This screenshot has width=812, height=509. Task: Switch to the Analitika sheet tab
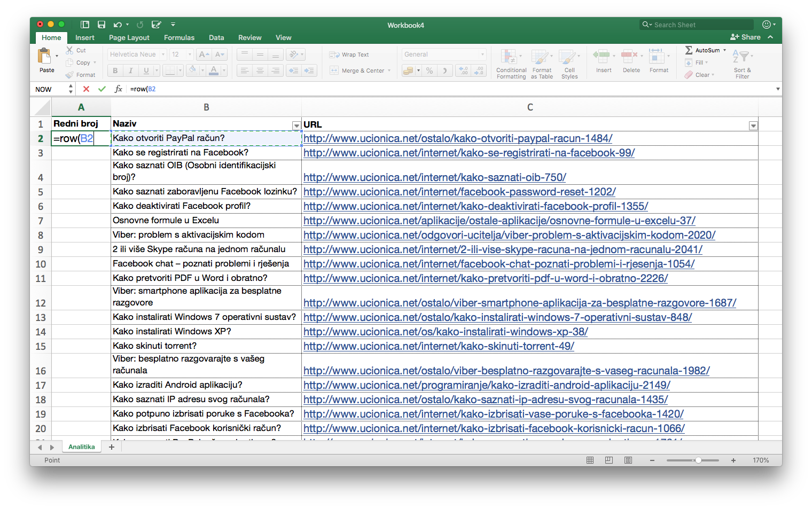pyautogui.click(x=82, y=447)
